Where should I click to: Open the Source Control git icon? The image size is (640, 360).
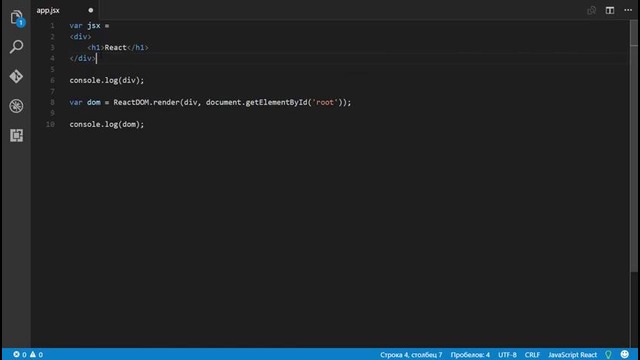[16, 76]
